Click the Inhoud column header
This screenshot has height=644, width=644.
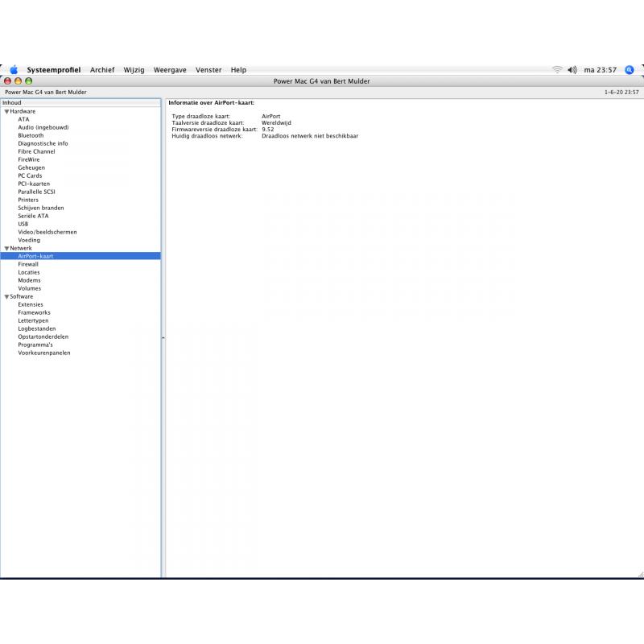click(80, 103)
